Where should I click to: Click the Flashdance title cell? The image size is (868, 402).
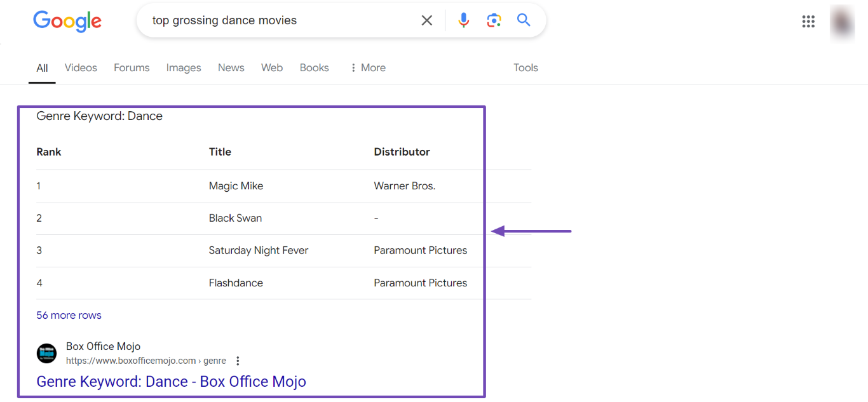pyautogui.click(x=236, y=283)
